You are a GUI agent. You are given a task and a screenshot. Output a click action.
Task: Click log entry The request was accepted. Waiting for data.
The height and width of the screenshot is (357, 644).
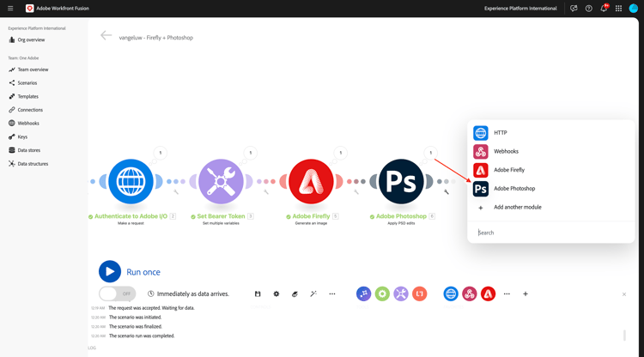(x=151, y=308)
